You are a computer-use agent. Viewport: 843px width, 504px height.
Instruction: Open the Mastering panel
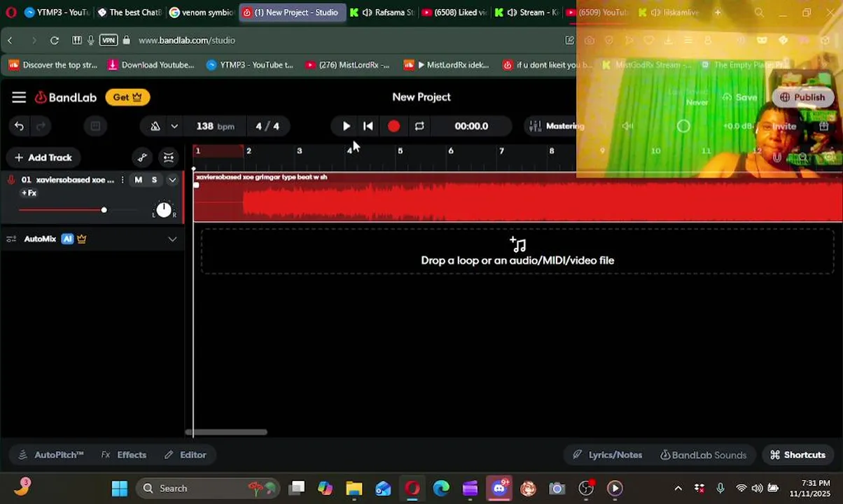[x=557, y=126]
